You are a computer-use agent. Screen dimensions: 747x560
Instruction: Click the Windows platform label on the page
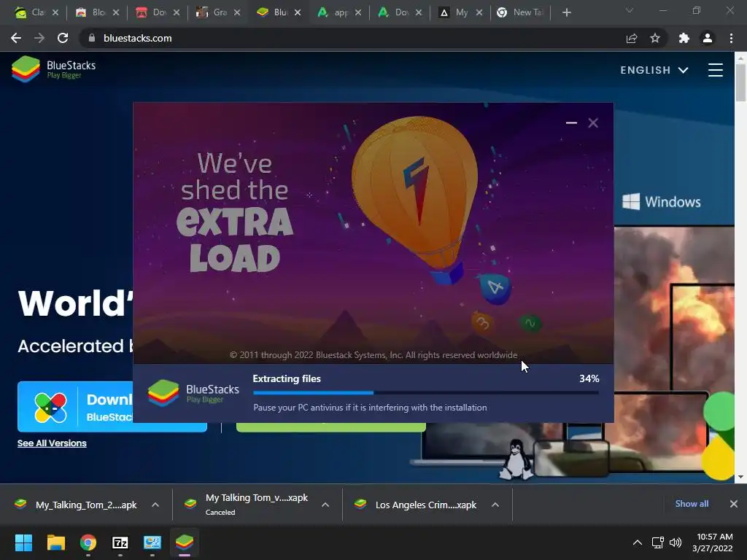662,202
